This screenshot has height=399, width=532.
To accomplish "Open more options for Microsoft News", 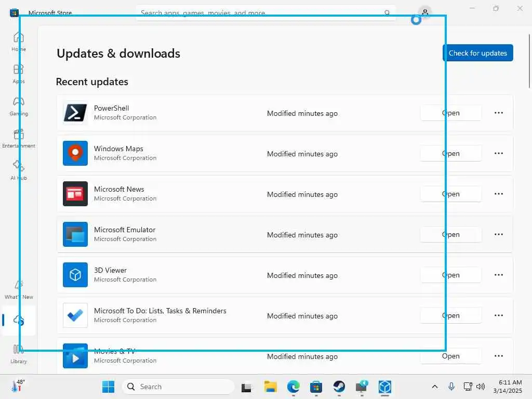I will pyautogui.click(x=498, y=194).
